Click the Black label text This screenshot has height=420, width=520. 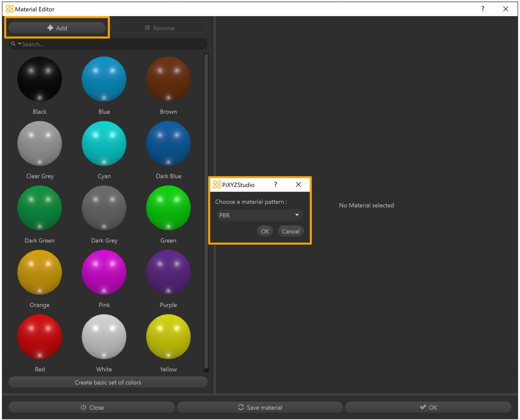39,112
